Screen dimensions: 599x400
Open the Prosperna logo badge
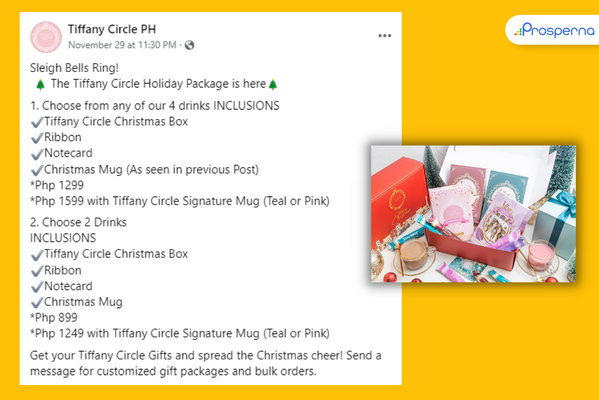pyautogui.click(x=554, y=30)
